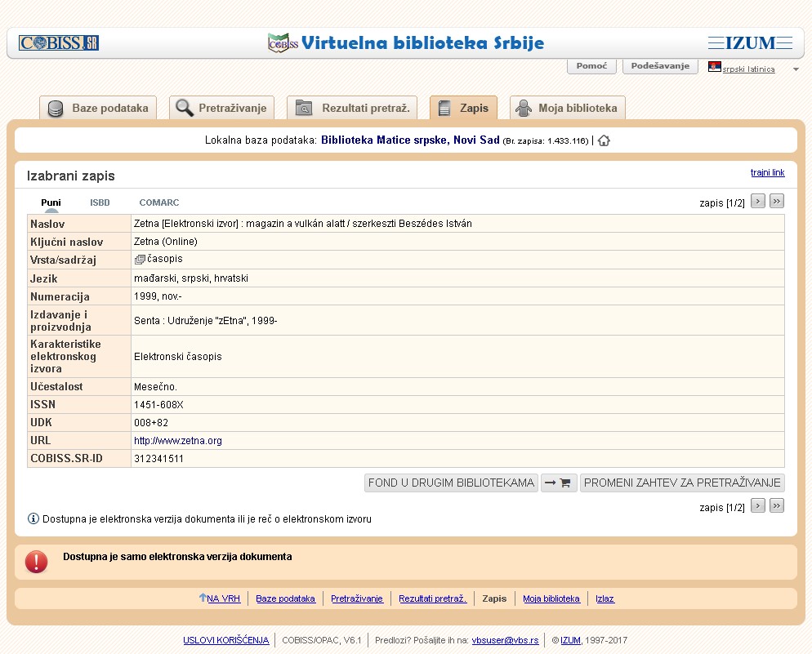Click the COBISS.SR logo

tap(59, 42)
